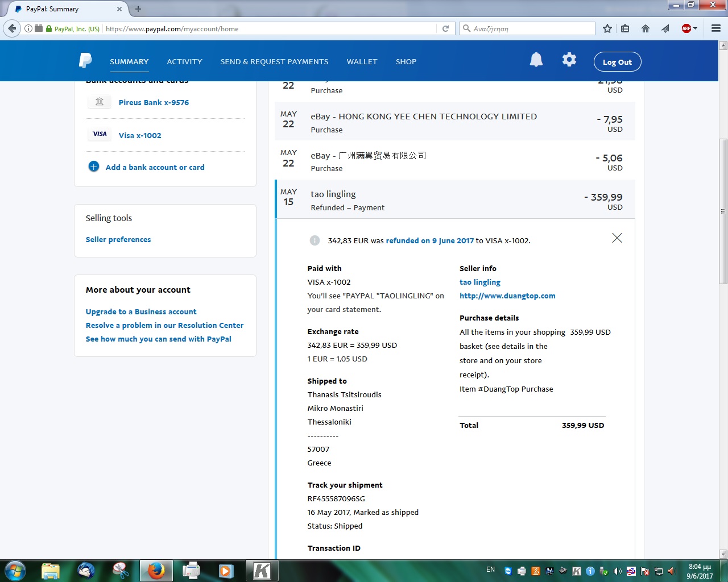Collapse the tao lingling transaction row
This screenshot has height=582, width=728.
pos(454,199)
